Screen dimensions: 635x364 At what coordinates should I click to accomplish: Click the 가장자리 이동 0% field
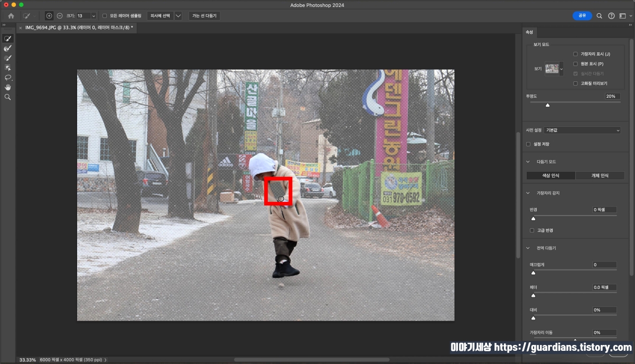click(x=604, y=333)
